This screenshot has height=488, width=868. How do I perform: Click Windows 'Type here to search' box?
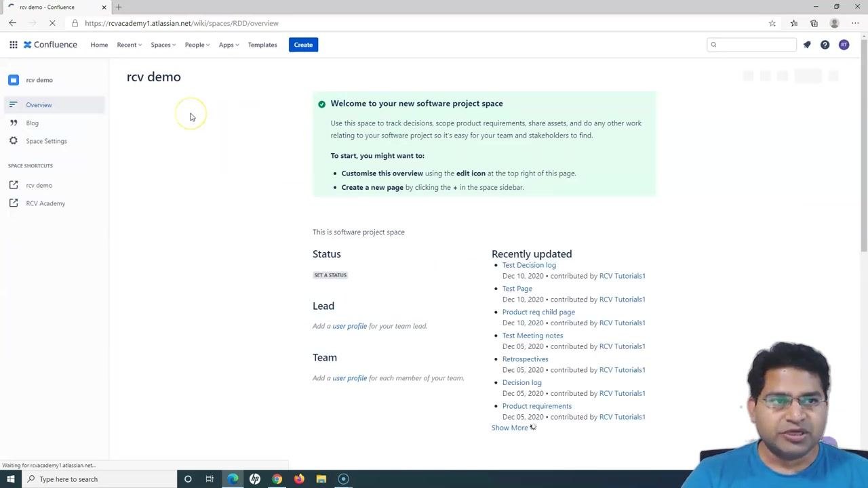tap(99, 479)
